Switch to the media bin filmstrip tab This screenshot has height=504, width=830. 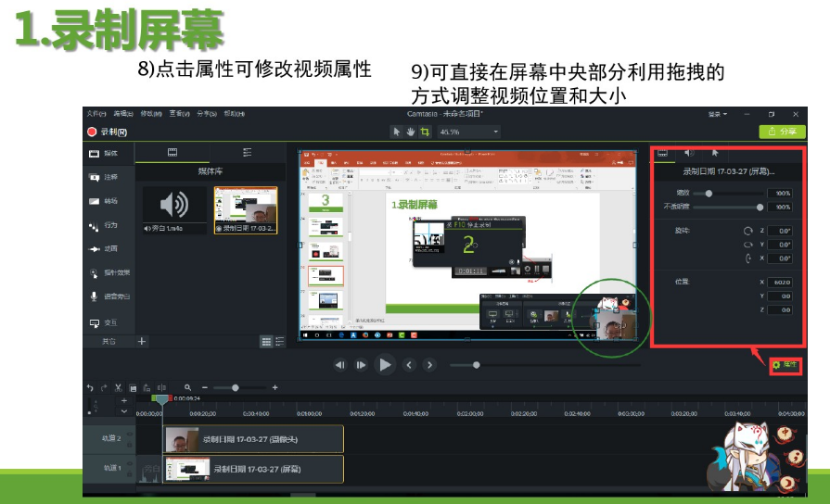tap(172, 152)
